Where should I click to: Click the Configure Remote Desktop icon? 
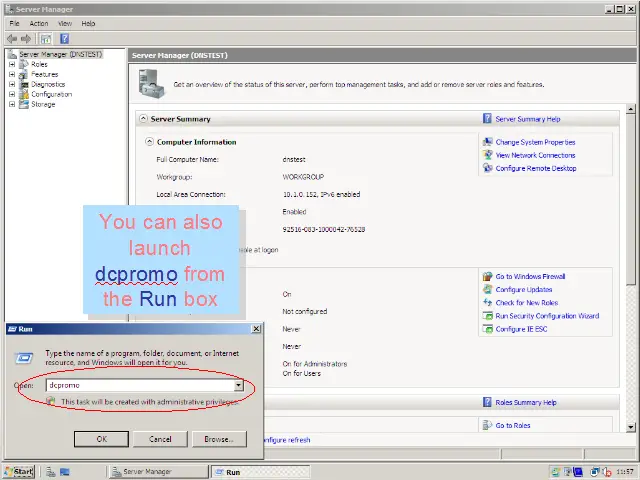tap(487, 168)
